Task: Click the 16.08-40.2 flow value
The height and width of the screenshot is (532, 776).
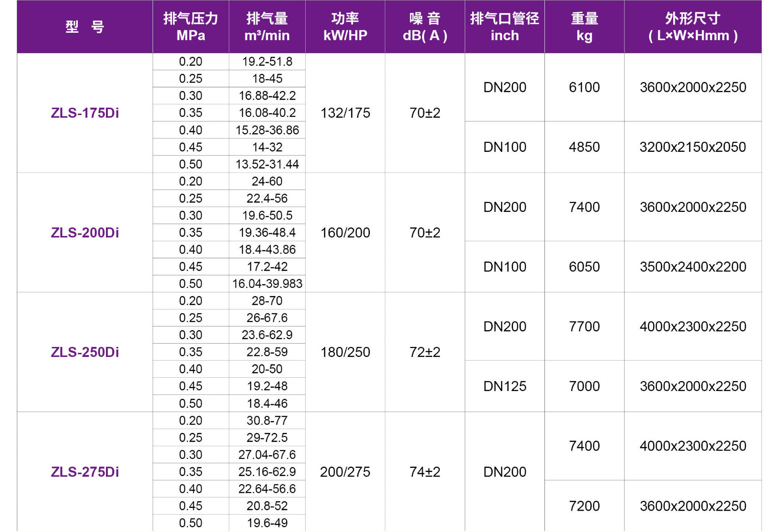Action: point(267,113)
